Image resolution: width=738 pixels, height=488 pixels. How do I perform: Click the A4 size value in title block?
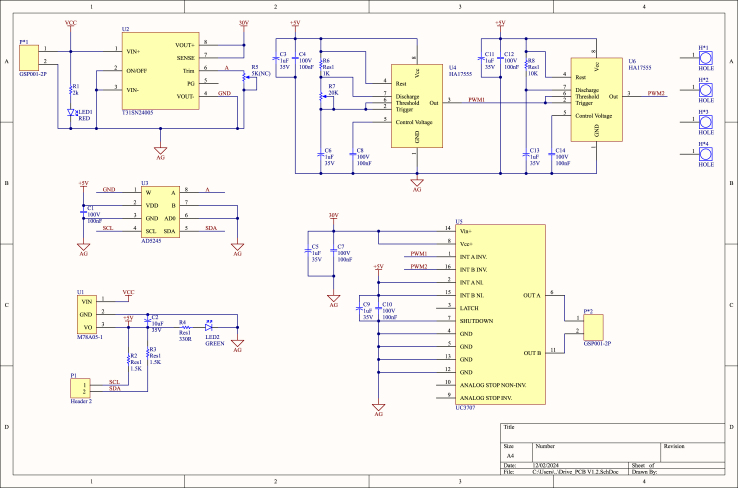tap(510, 456)
